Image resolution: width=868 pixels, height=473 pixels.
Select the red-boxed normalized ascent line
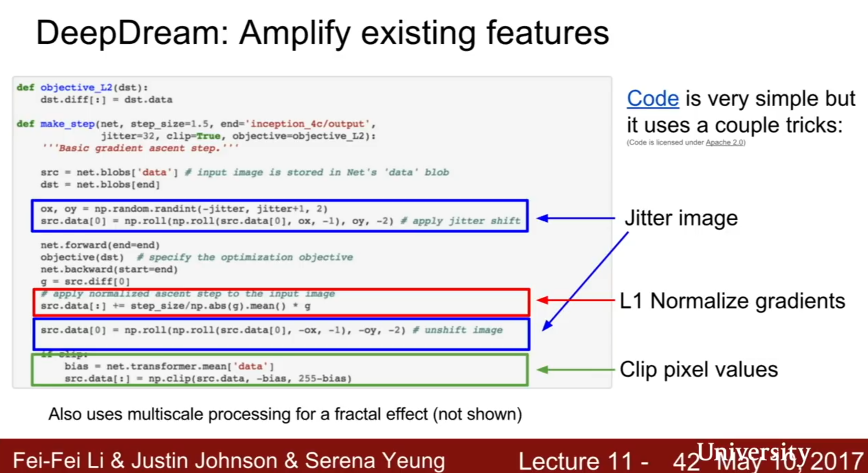(x=281, y=302)
